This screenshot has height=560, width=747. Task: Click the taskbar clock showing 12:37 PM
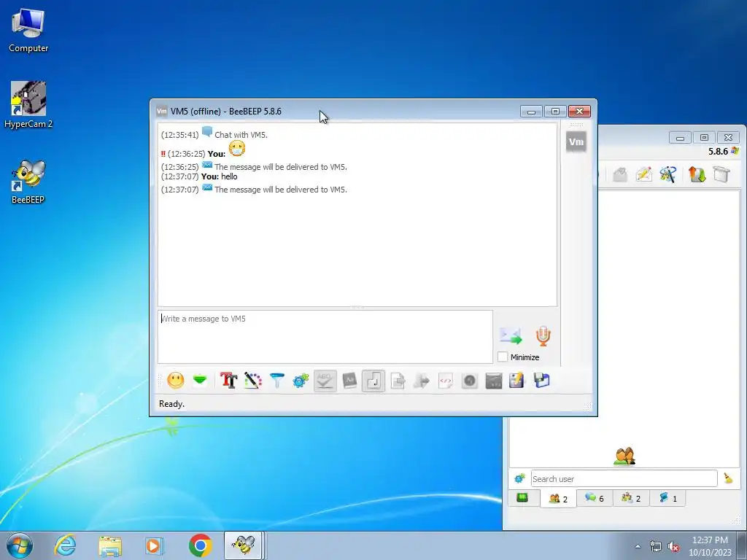click(x=710, y=546)
